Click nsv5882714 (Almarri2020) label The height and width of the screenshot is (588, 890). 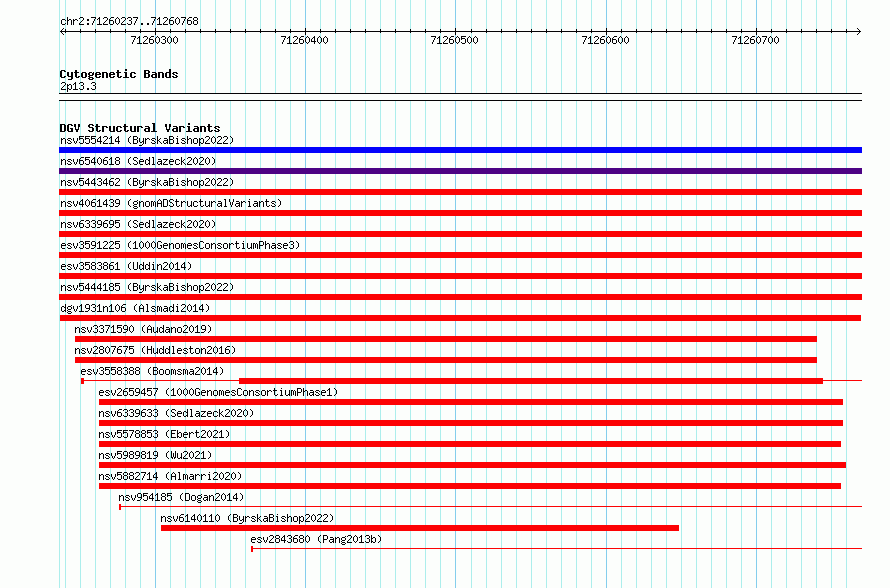pos(170,476)
